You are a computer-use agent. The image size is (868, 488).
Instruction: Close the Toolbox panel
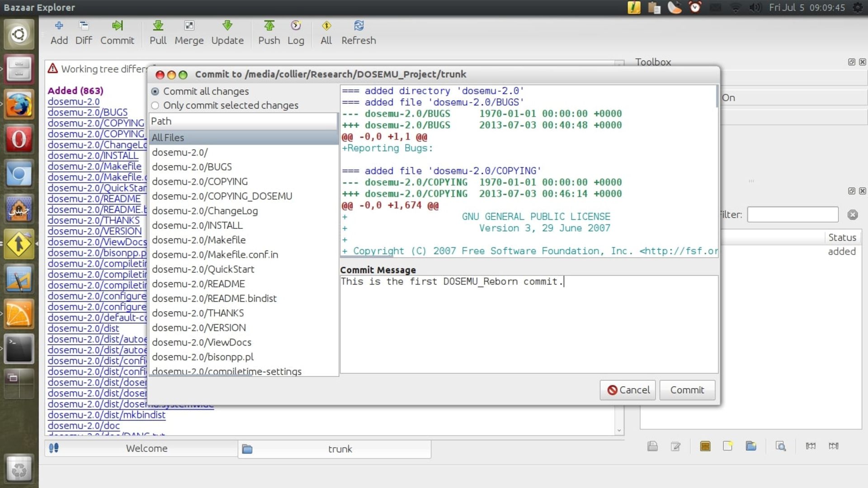point(863,62)
